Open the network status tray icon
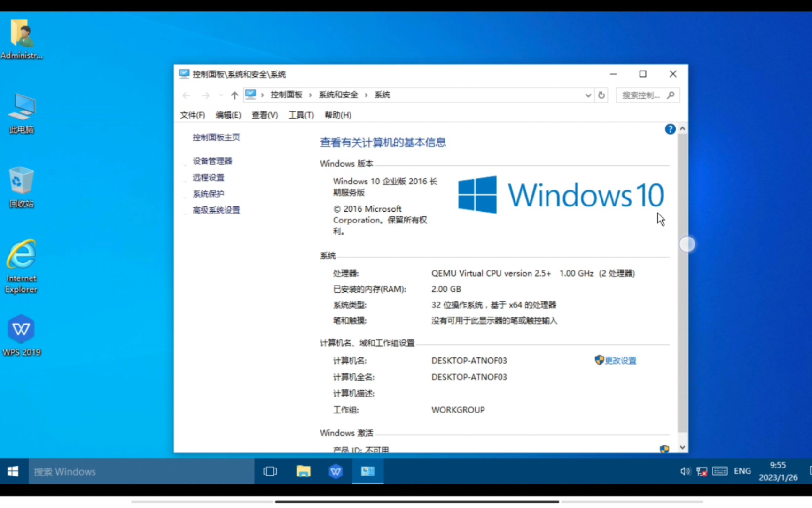The image size is (812, 508). point(702,471)
